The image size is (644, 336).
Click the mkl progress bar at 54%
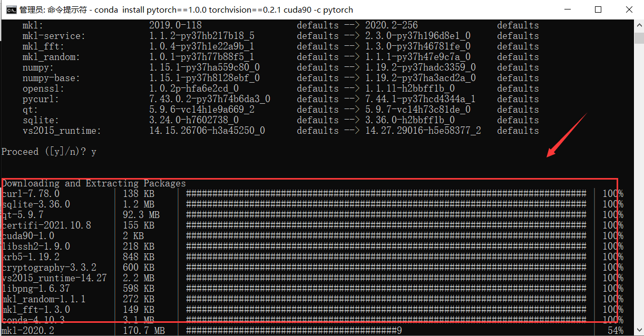(294, 331)
